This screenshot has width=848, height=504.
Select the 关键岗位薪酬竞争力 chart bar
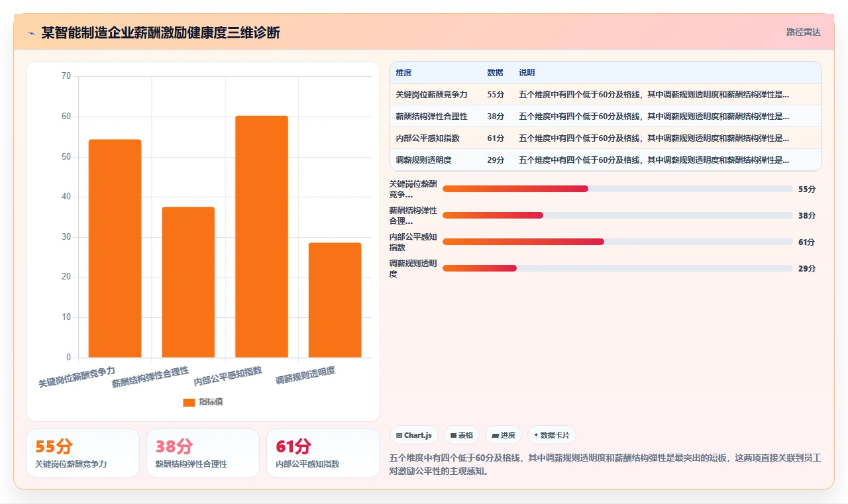coord(115,248)
